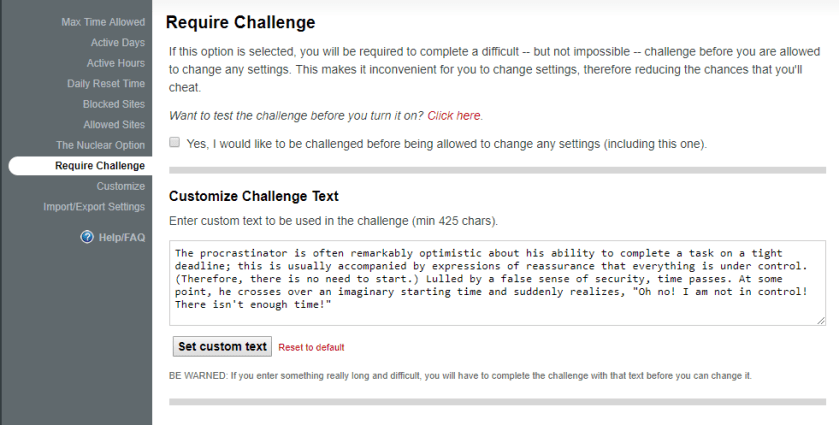Select The Nuclear Option in sidebar
The width and height of the screenshot is (839, 425).
(100, 145)
